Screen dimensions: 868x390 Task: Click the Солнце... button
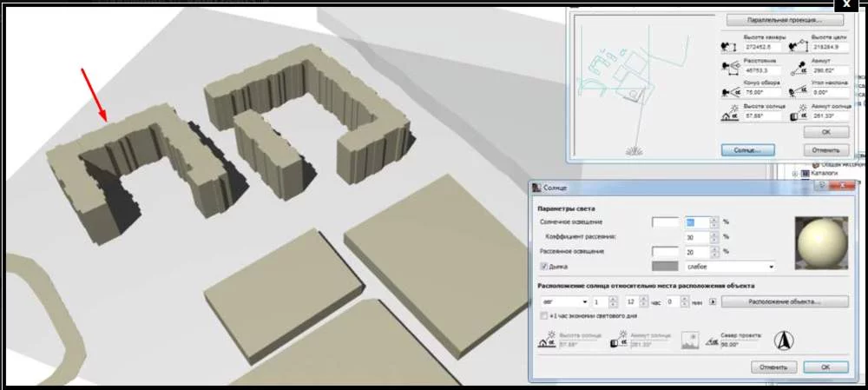746,149
